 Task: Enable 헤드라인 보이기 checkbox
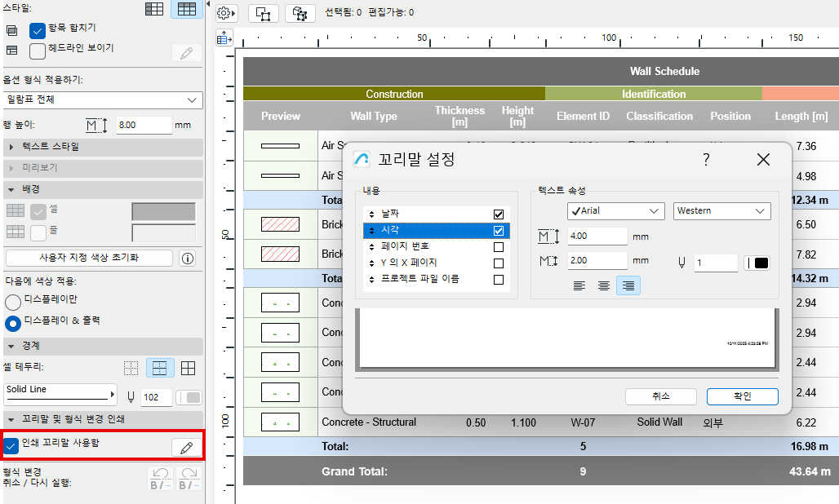click(x=38, y=51)
